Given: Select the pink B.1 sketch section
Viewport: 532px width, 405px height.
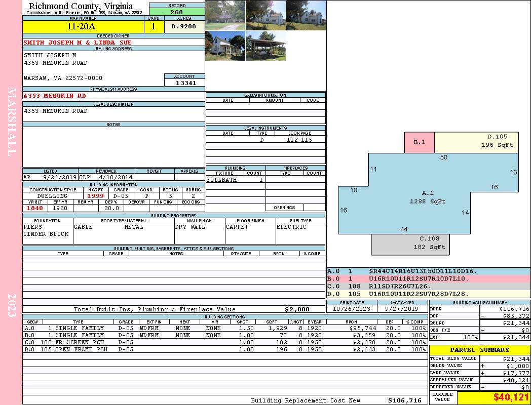Looking at the screenshot, I should pyautogui.click(x=420, y=142).
